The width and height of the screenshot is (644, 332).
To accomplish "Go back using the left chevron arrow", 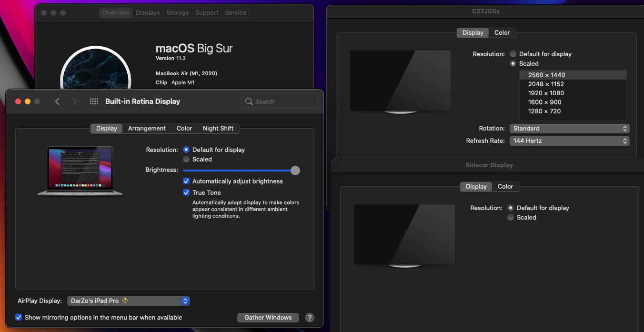I will click(57, 101).
